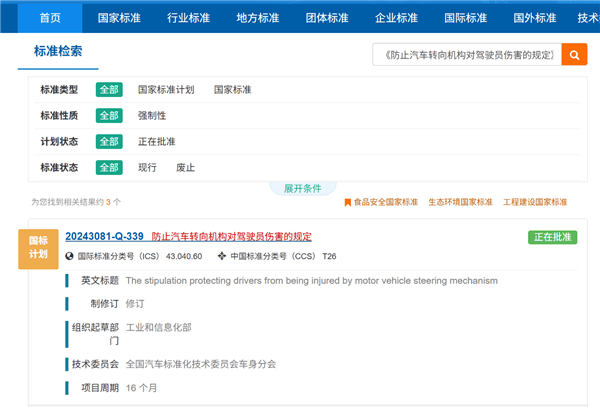Click the food safety bookmark icon
Image resolution: width=600 pixels, height=408 pixels.
tap(347, 202)
